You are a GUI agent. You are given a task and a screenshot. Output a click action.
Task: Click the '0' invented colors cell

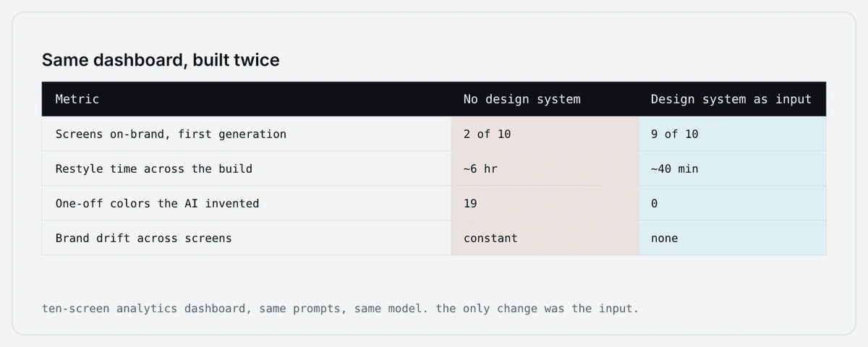732,203
